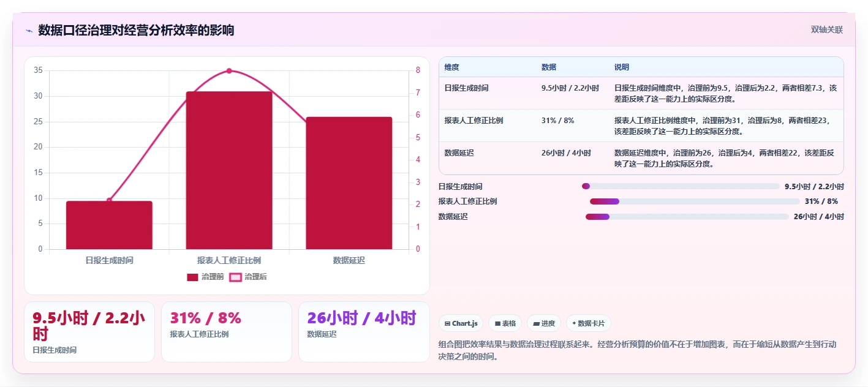
Task: Click the title 数据口径治理对经营分析效率的影响
Action: coord(136,31)
